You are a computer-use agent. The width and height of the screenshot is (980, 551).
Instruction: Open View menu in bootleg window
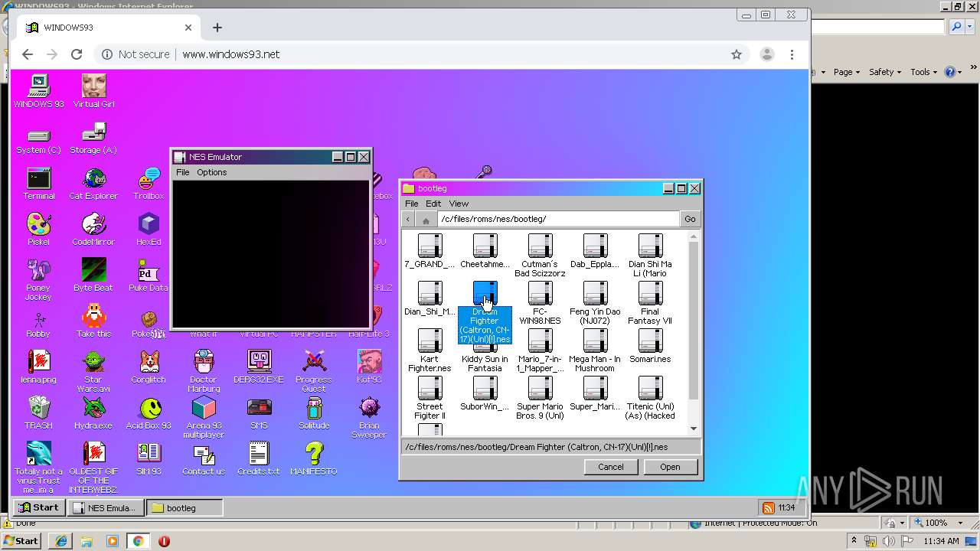click(459, 204)
